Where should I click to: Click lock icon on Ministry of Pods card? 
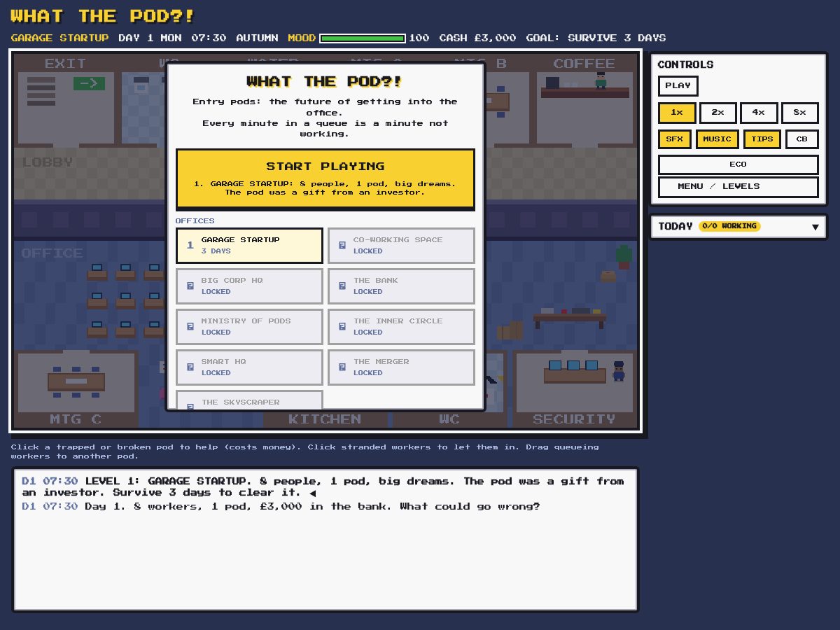coord(190,327)
